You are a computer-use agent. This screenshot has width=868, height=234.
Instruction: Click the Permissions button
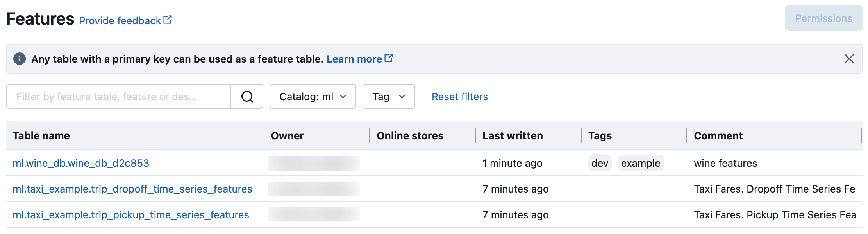pyautogui.click(x=823, y=18)
